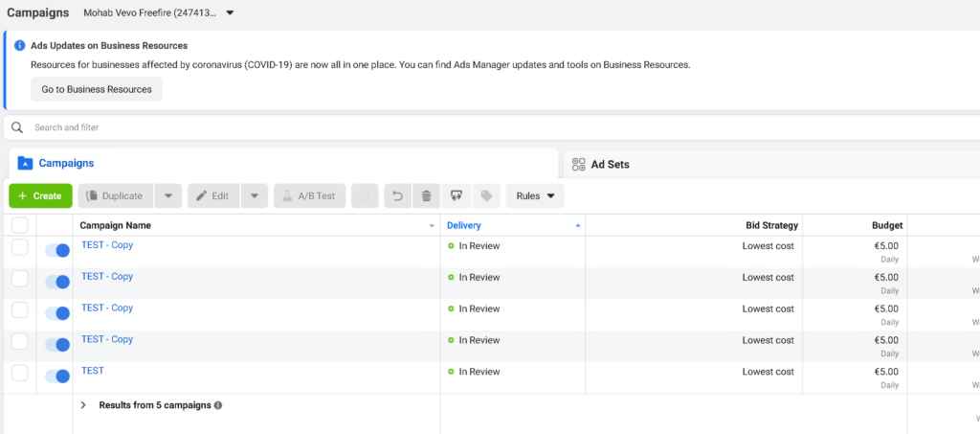Toggle off the first TEST - Copy campaign
The height and width of the screenshot is (434, 980).
[57, 250]
